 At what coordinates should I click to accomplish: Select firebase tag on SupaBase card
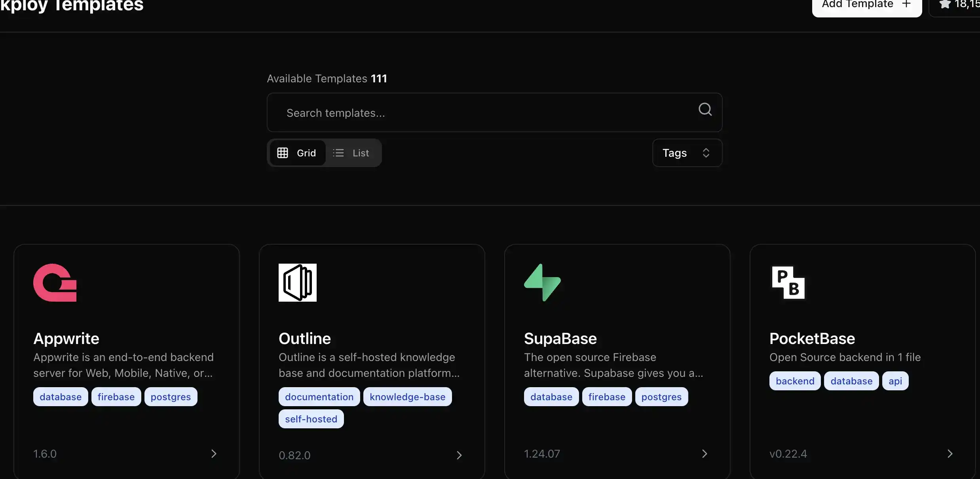pyautogui.click(x=607, y=397)
